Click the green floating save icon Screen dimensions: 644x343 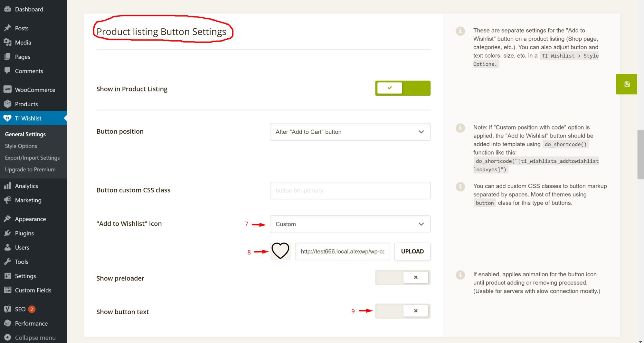click(627, 84)
